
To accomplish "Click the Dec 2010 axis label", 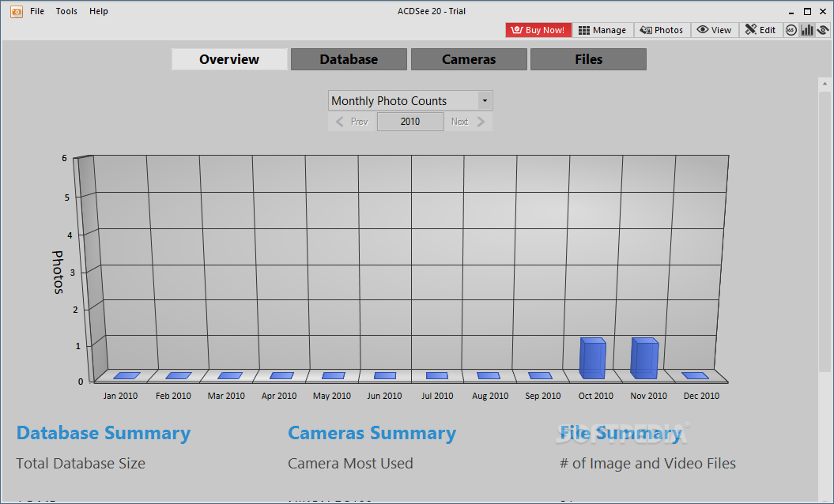I will [x=701, y=396].
